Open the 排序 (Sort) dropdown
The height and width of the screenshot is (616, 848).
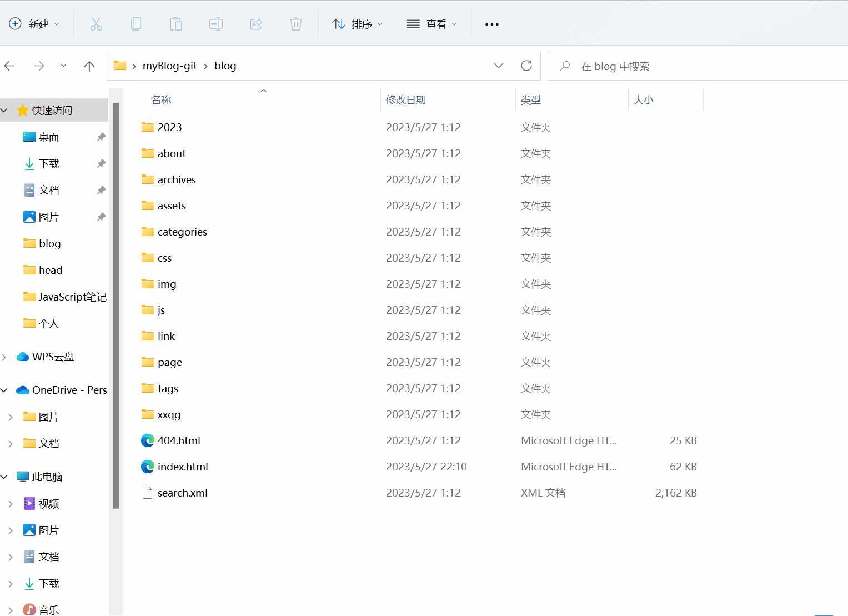(357, 24)
